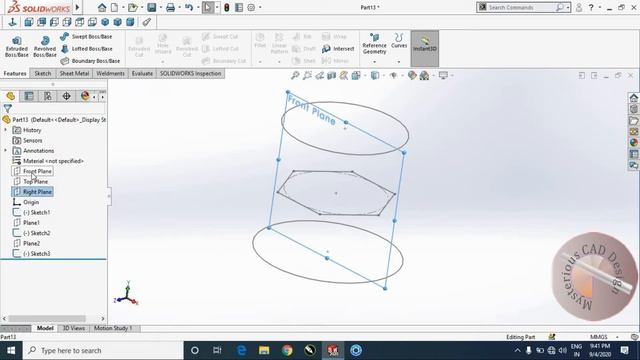Switch to the Evaluate tab
The width and height of the screenshot is (640, 360).
[x=142, y=73]
